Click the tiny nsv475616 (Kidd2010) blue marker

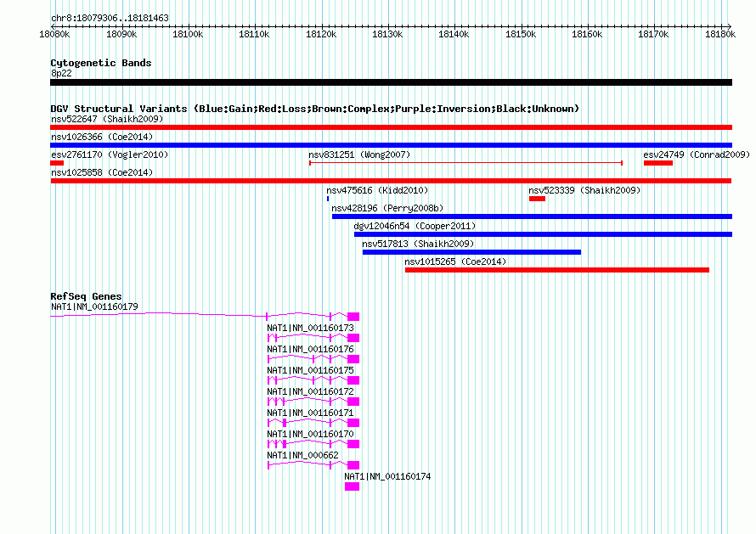pos(328,199)
